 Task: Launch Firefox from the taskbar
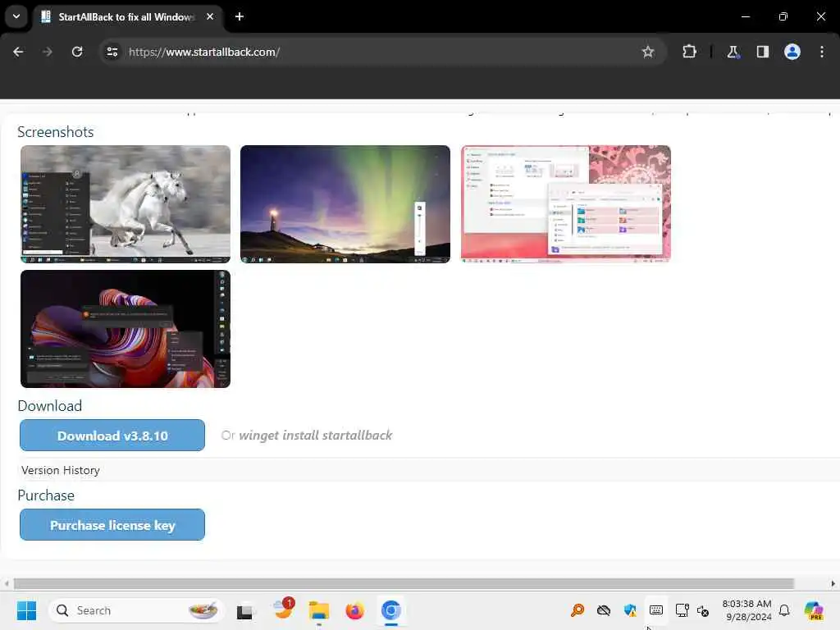coord(354,610)
